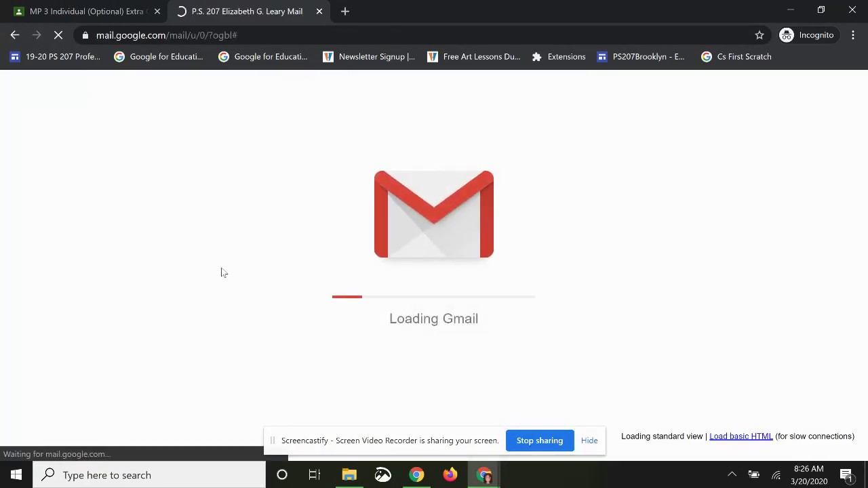
Task: Close the MP 3 Individual tab
Action: (157, 12)
